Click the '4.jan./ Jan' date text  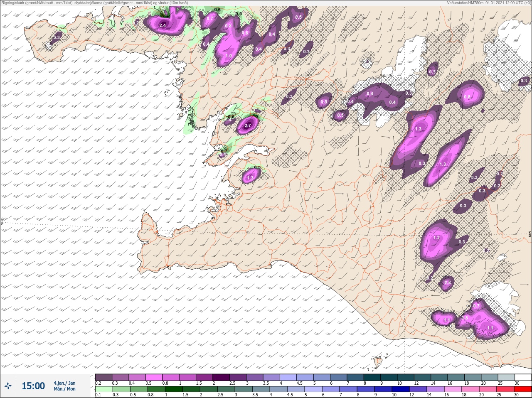(64, 383)
